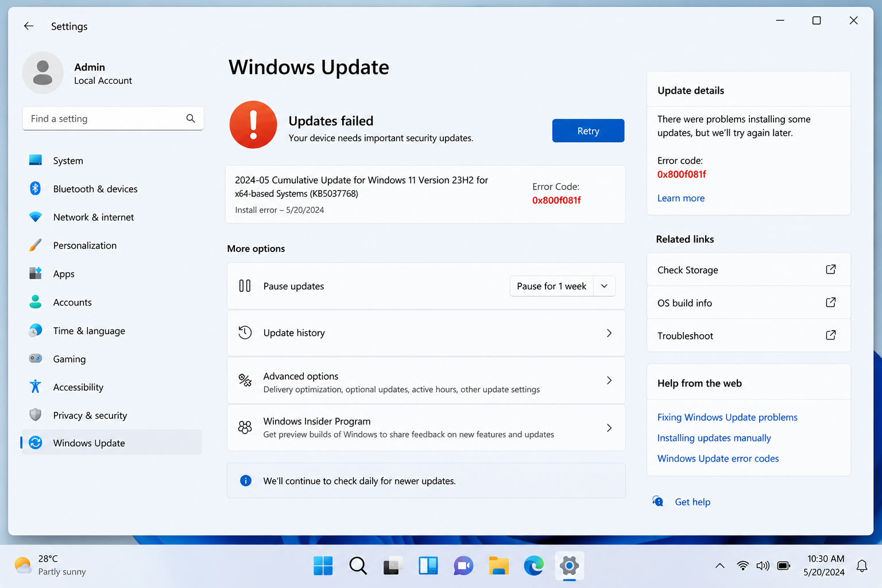Click the Windows Insider Program icon
The height and width of the screenshot is (588, 882).
point(245,427)
